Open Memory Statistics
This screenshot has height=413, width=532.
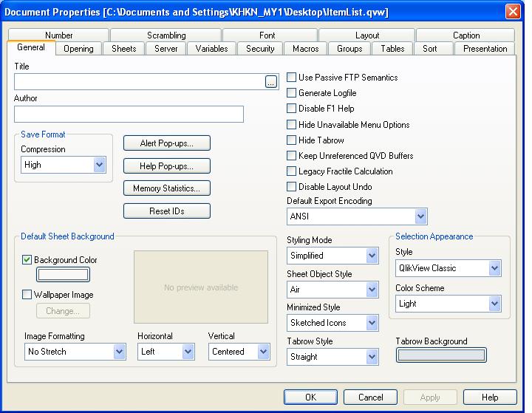pos(166,188)
